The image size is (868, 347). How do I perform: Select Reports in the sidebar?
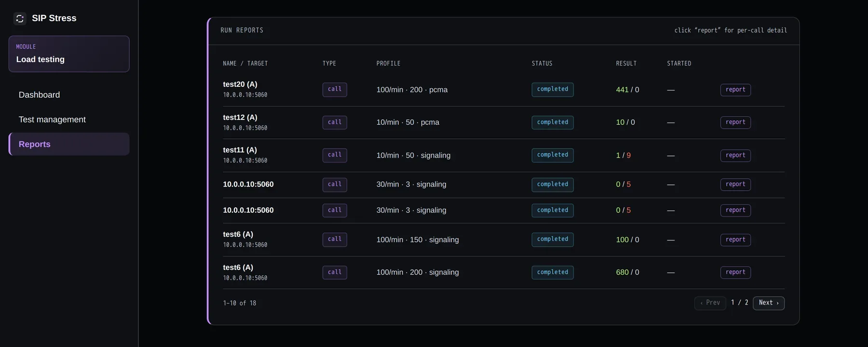[x=69, y=144]
